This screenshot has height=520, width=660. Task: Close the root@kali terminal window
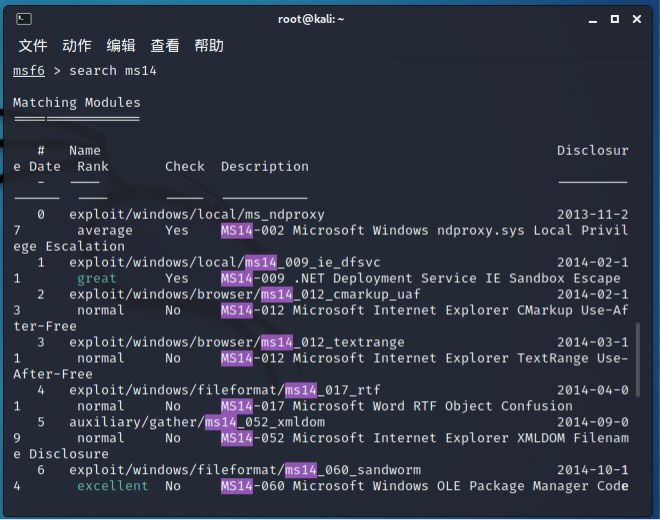coord(637,19)
